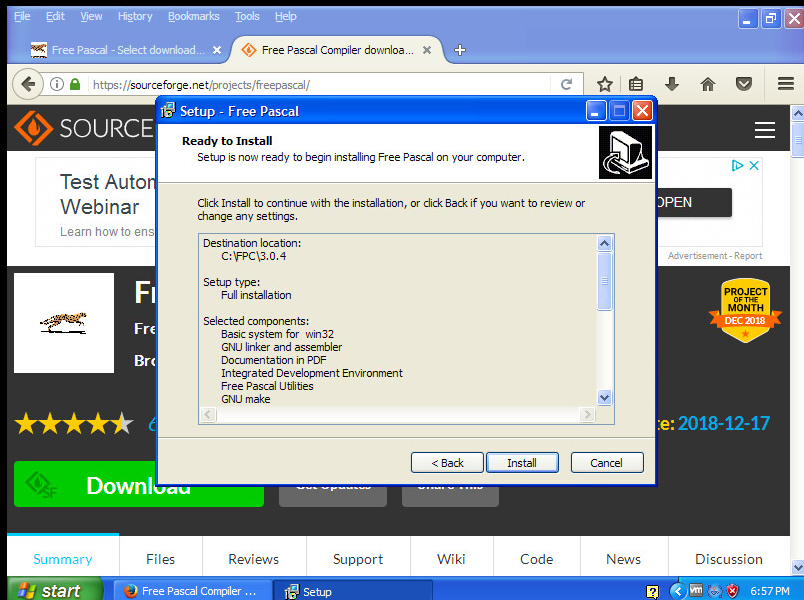Click the VMware tools tray icon
This screenshot has height=600, width=804.
coord(696,590)
